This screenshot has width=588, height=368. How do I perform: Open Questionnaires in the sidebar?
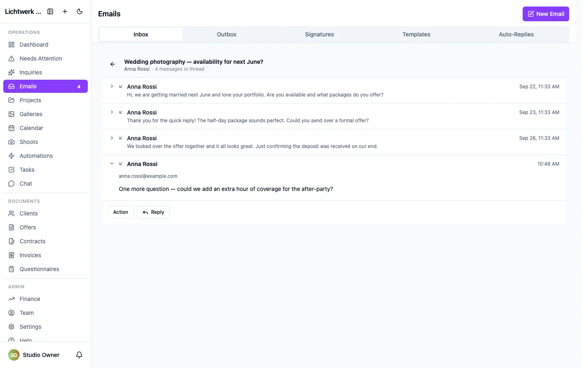tap(45, 269)
